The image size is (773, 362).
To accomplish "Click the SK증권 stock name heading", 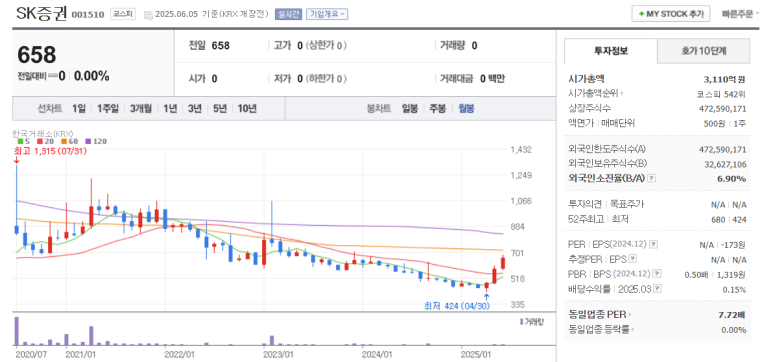I will click(x=42, y=13).
